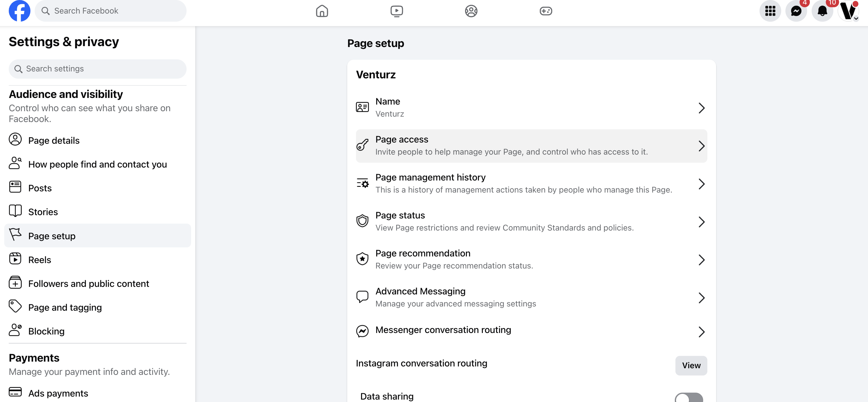
Task: Click the Followers and public content icon
Action: pyautogui.click(x=15, y=282)
